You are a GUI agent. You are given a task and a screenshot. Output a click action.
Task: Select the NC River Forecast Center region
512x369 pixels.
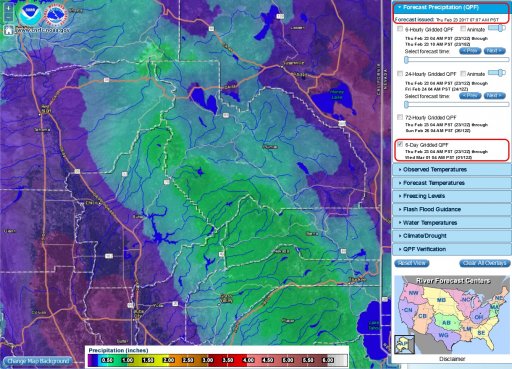click(x=466, y=300)
